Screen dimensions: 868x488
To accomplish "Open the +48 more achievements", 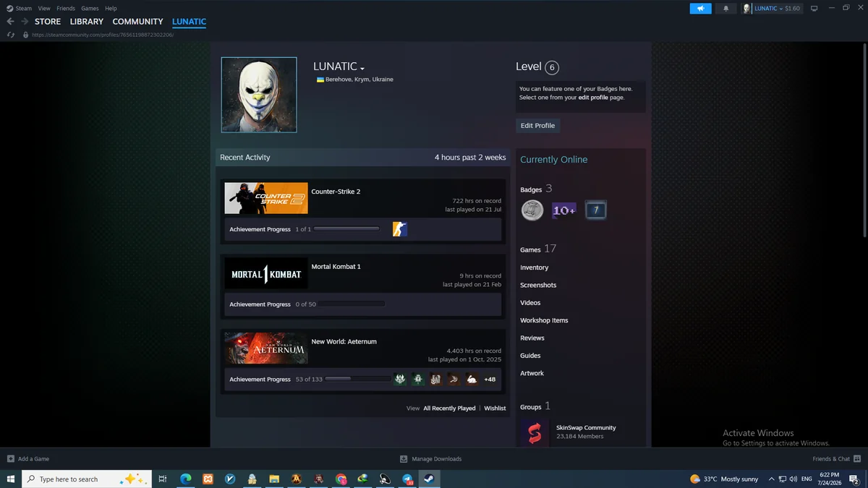I will (490, 380).
